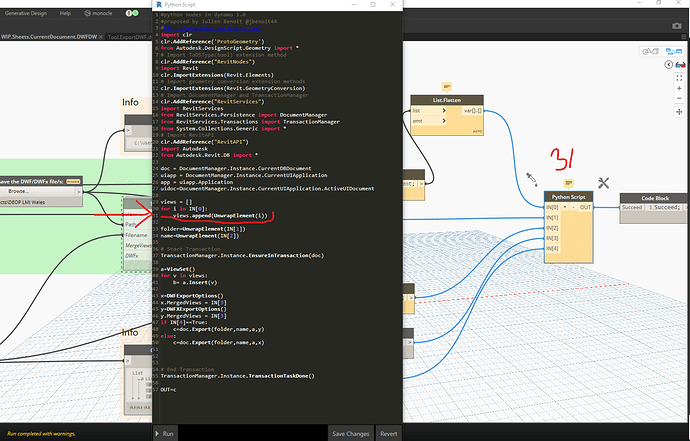Zoom out on the graph canvas
Viewport: 690px width, 441px height.
point(679,98)
